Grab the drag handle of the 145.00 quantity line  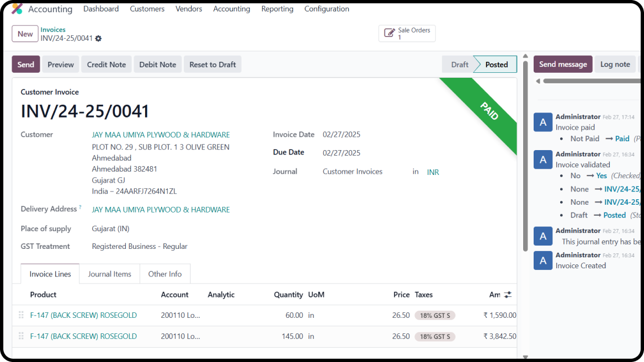(21, 336)
